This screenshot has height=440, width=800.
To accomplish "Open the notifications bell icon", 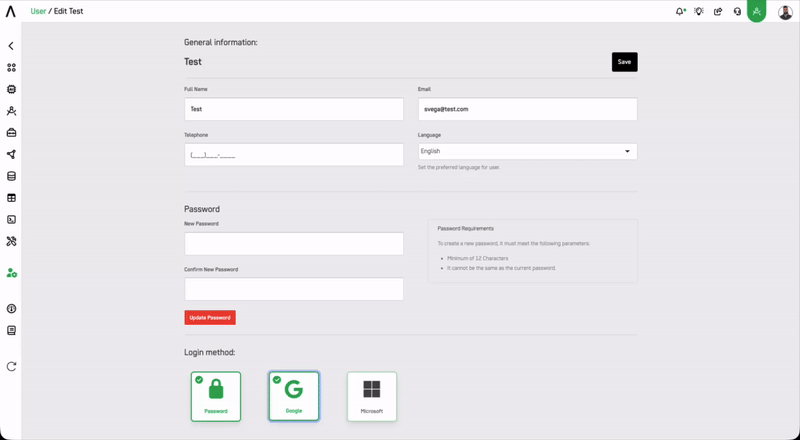I will coord(680,11).
